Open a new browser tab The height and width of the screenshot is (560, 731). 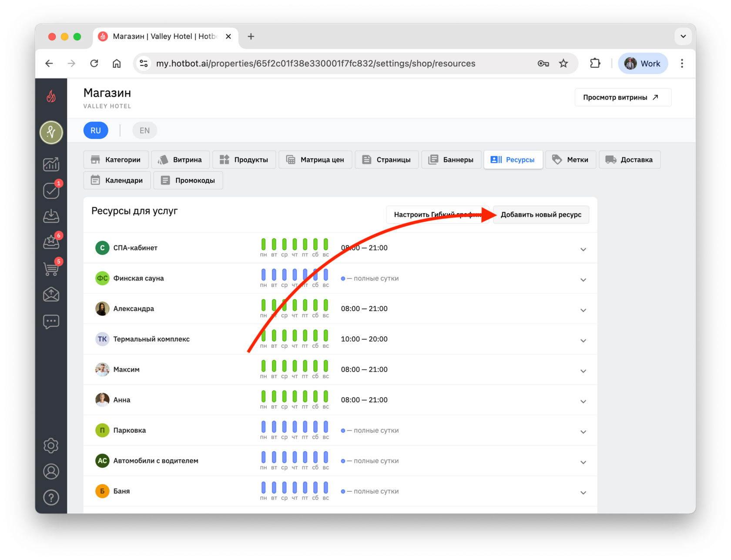(x=251, y=37)
